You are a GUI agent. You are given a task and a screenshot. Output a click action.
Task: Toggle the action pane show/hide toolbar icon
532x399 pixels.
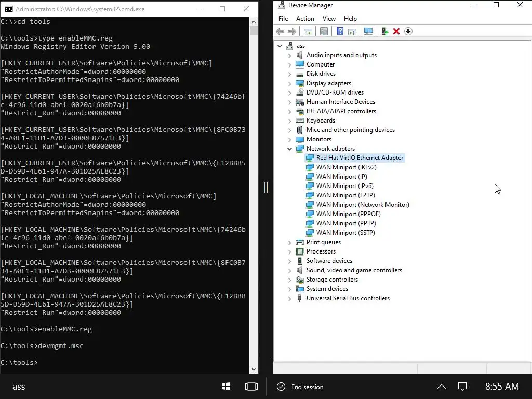pyautogui.click(x=352, y=32)
